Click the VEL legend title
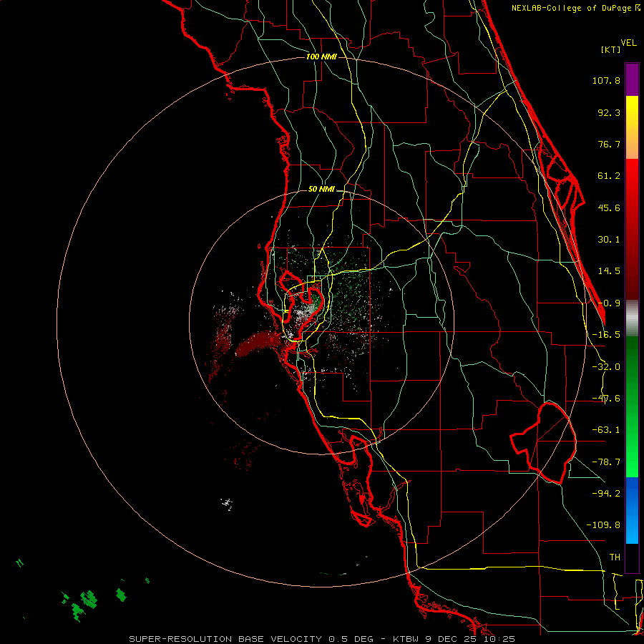Viewport: 644px width, 644px height. coord(628,43)
